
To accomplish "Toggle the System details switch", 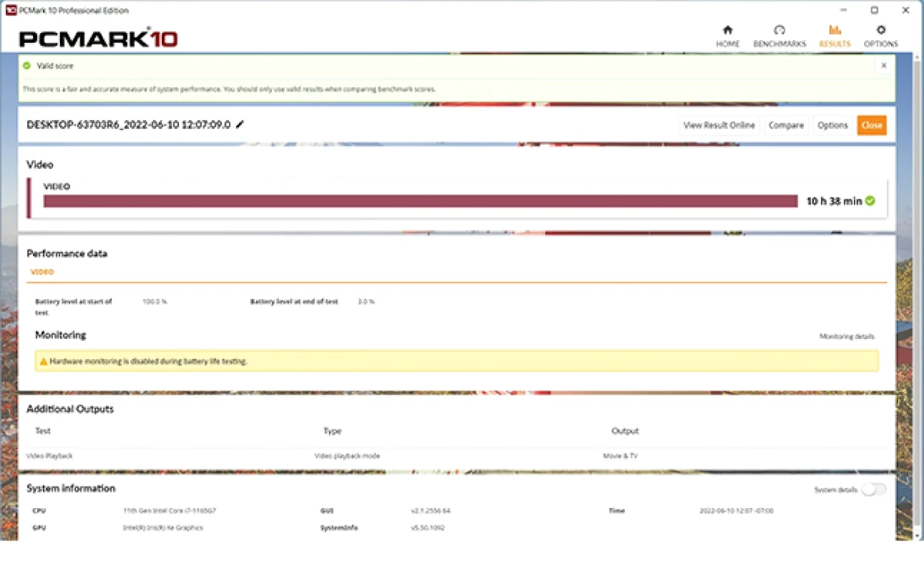I will pyautogui.click(x=873, y=489).
